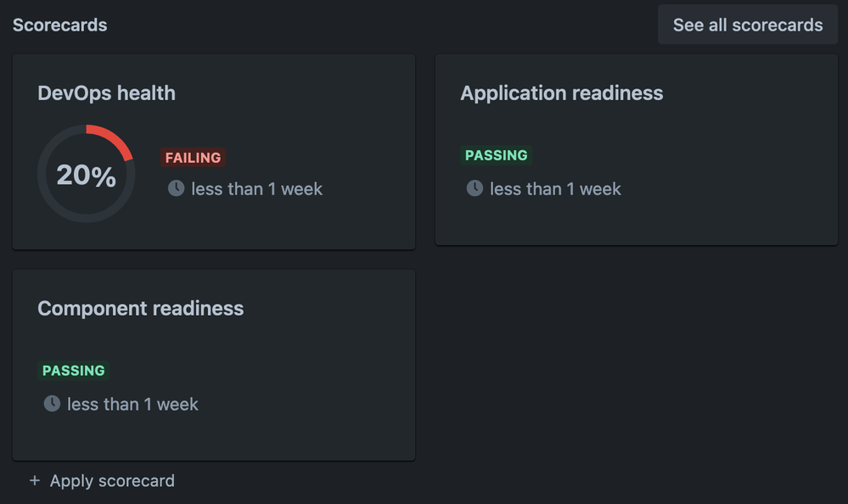Click the plus icon beside Apply scorecard
This screenshot has width=848, height=504.
[x=35, y=480]
